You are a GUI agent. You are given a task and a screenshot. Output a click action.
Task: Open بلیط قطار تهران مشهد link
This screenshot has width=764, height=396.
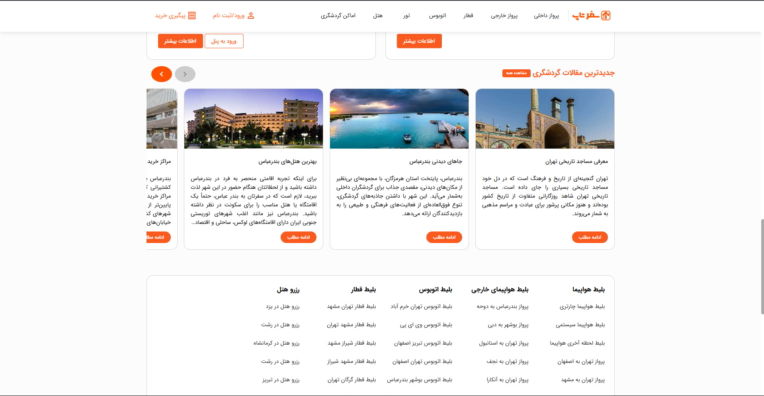(x=351, y=307)
